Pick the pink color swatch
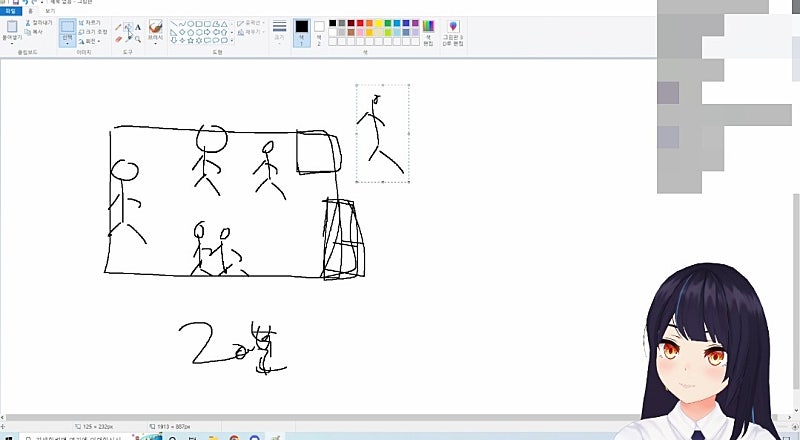Viewport: 800px width, 440px height. (x=360, y=32)
